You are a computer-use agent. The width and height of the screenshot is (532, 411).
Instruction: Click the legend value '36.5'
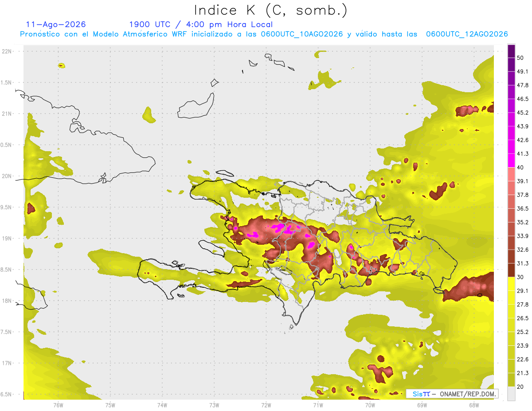pos(523,208)
